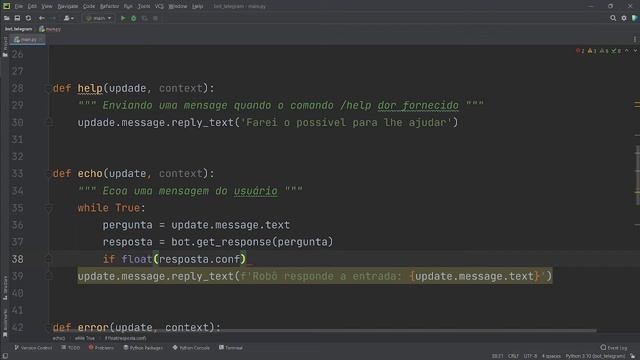Click the weak warnings indicator in inspections widget

click(x=604, y=51)
